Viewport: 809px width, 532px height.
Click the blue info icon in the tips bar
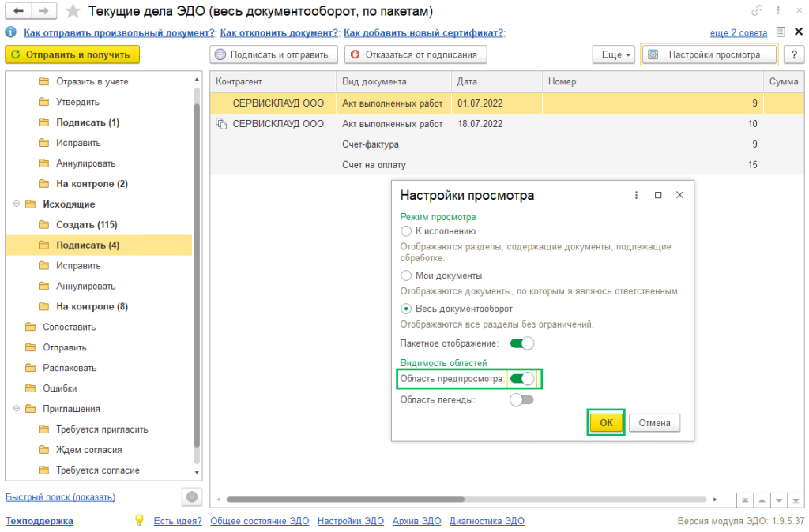(x=9, y=32)
